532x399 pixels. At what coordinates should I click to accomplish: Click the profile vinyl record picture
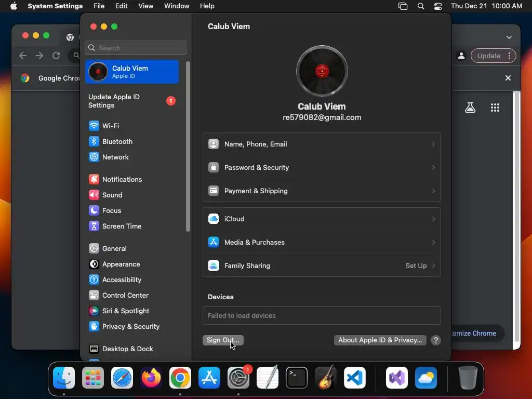tap(322, 71)
